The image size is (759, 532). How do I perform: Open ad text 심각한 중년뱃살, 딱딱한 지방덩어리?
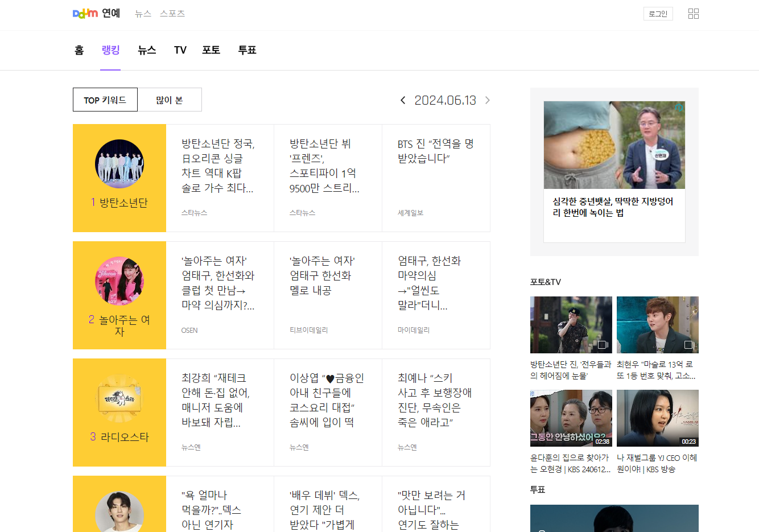613,207
